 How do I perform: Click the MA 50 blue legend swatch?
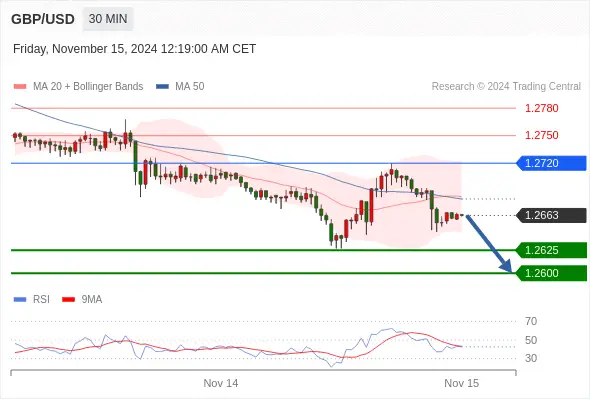pos(162,87)
